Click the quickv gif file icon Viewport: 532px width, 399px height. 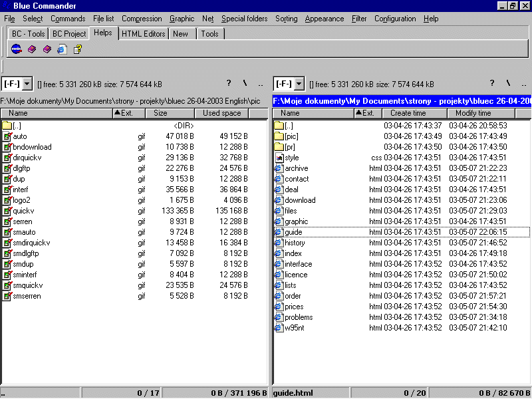[x=7, y=211]
